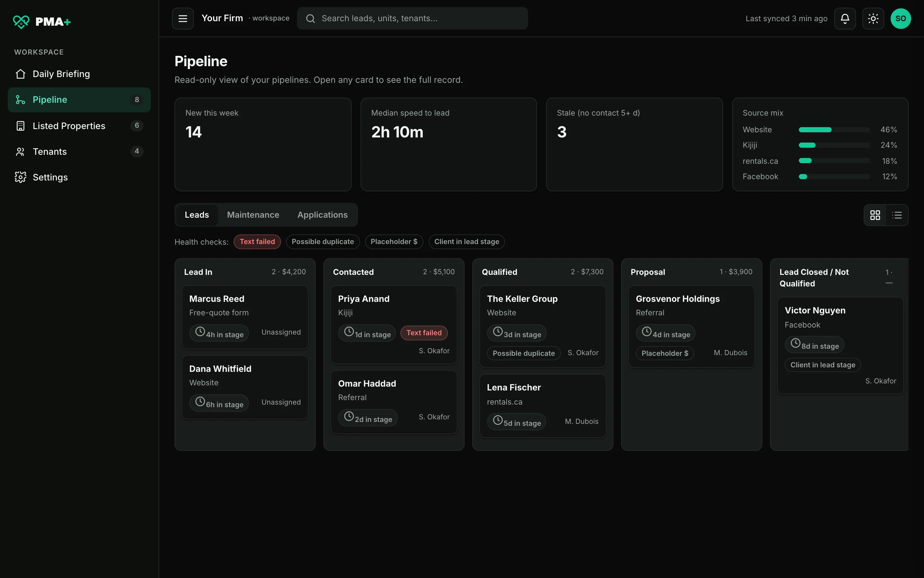Open the SO user avatar

[x=901, y=18]
